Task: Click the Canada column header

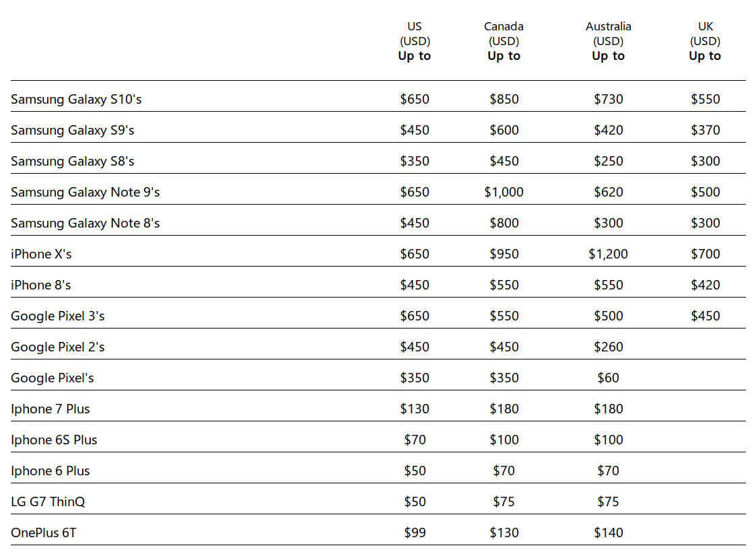Action: (504, 41)
